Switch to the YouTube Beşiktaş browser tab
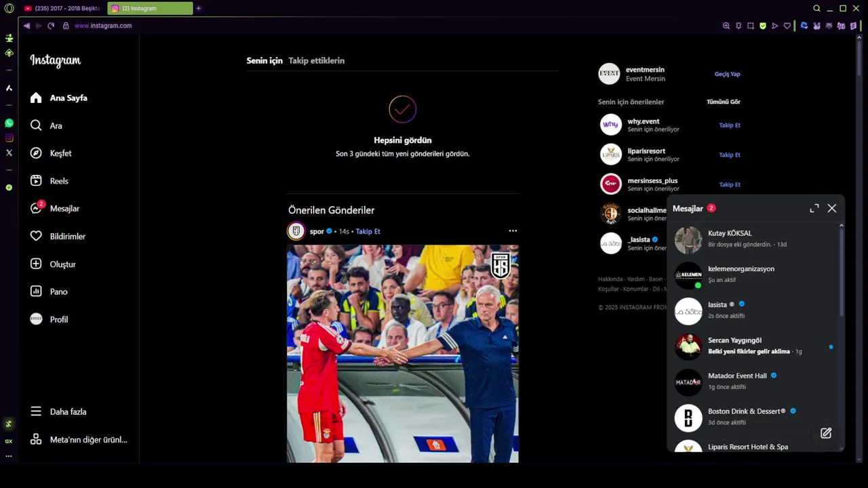This screenshot has height=488, width=868. (62, 8)
